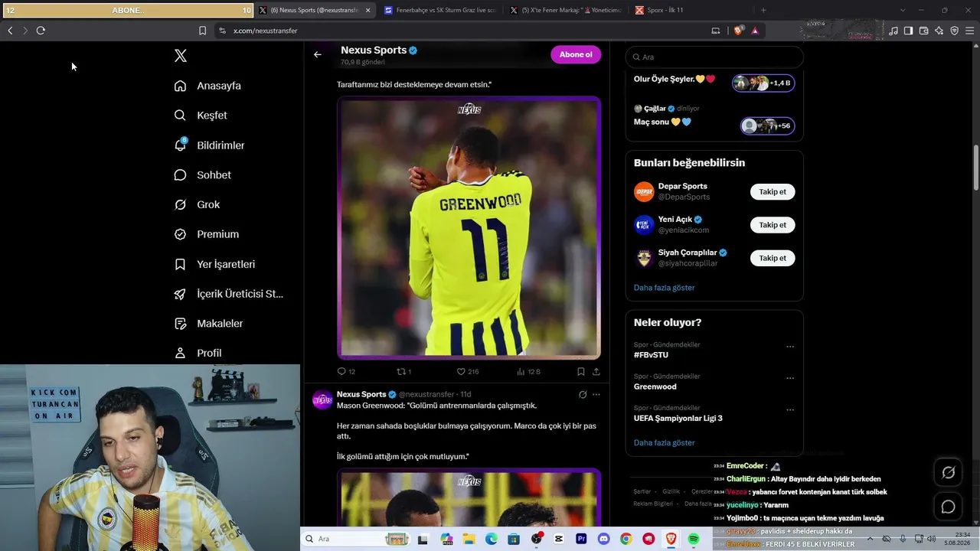Open Yer İşaretleri bookmarks
The height and width of the screenshot is (551, 980).
point(214,264)
